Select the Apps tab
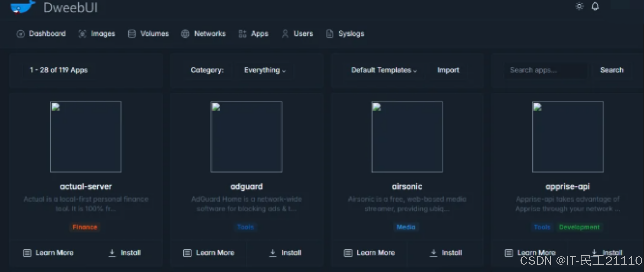The image size is (644, 272). [253, 34]
